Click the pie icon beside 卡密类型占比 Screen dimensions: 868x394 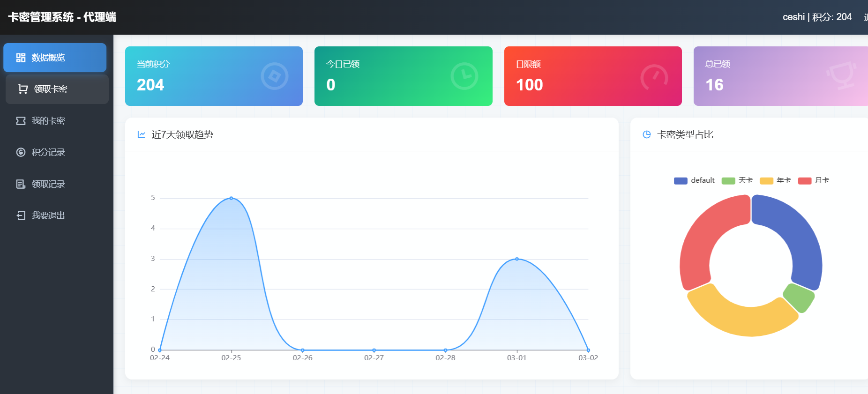tap(647, 135)
